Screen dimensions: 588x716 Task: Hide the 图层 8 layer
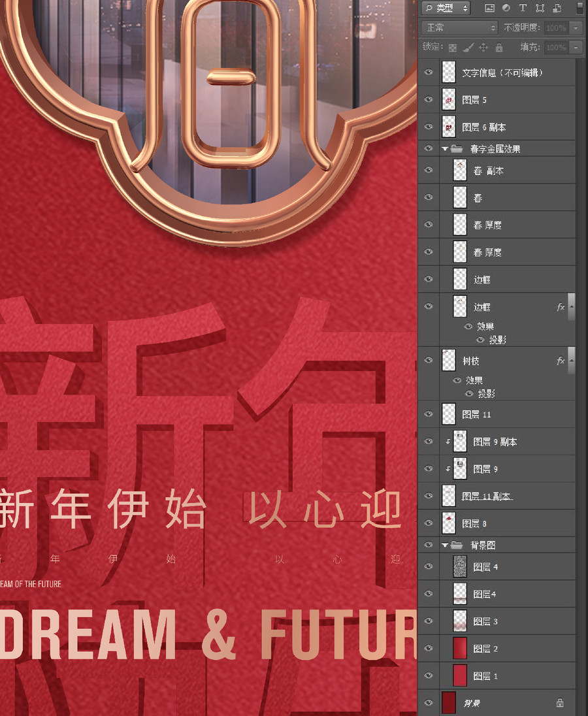(x=428, y=523)
